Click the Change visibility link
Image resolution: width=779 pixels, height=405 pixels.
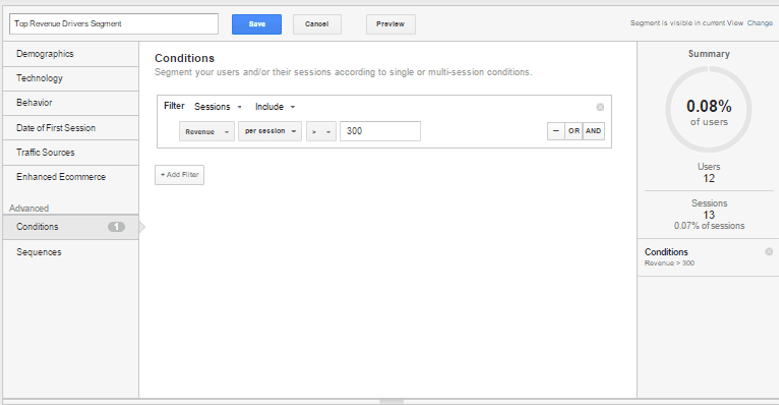click(x=760, y=23)
